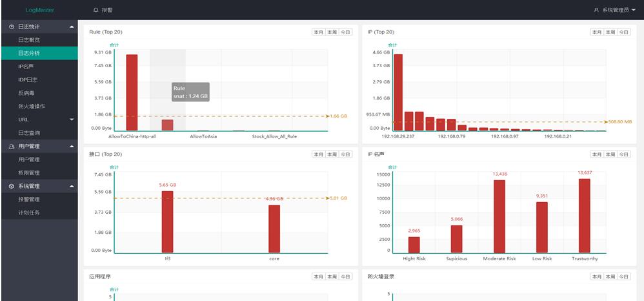Click the 系统管理 icon in sidebar
Screen dimensions: 644x301
12,186
